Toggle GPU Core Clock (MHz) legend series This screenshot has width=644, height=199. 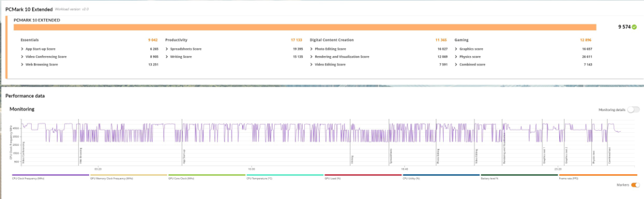point(207,176)
